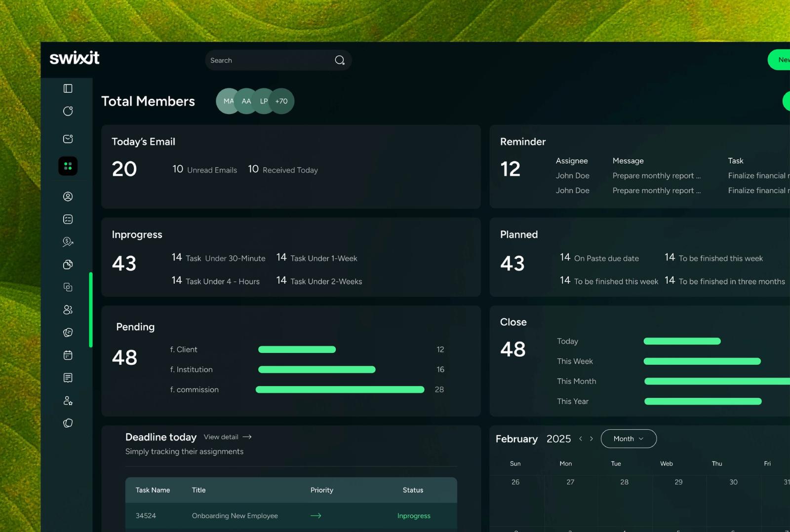Click the LP member avatar
This screenshot has width=790, height=532.
[264, 101]
